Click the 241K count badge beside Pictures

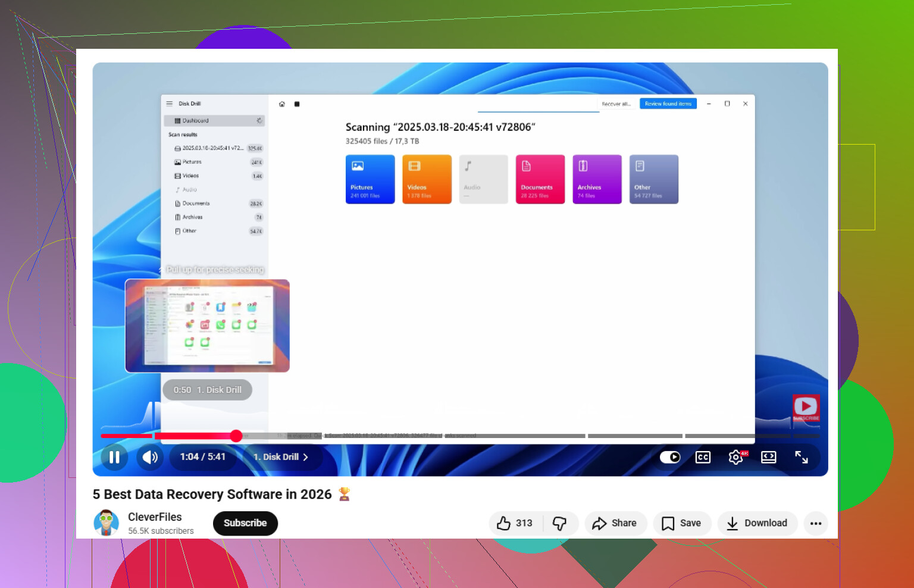(x=256, y=162)
